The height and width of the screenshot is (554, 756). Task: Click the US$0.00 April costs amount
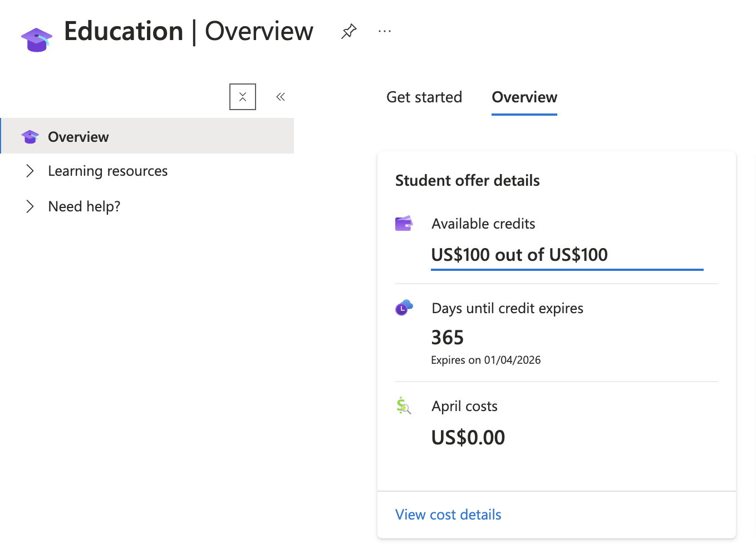468,438
